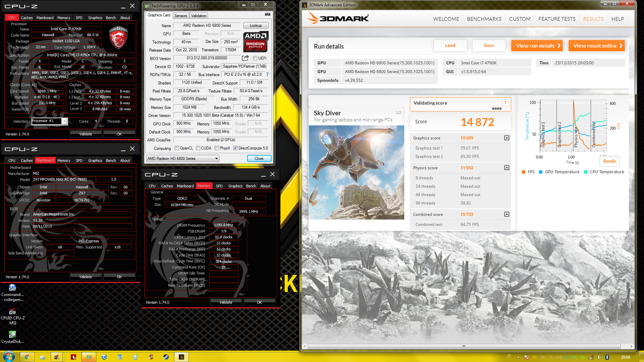This screenshot has width=644, height=362.
Task: Switch to the Sensors tab in GPU-Z
Action: 180,16
